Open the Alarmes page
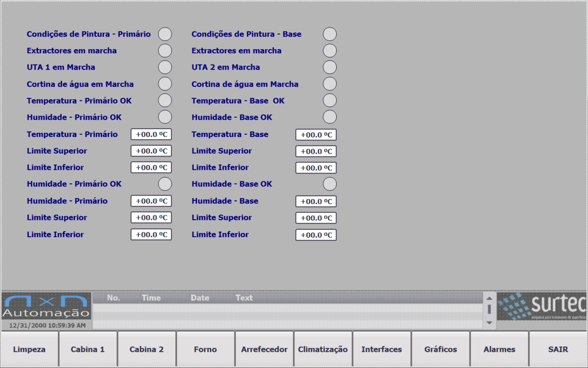Image resolution: width=588 pixels, height=368 pixels. click(499, 349)
